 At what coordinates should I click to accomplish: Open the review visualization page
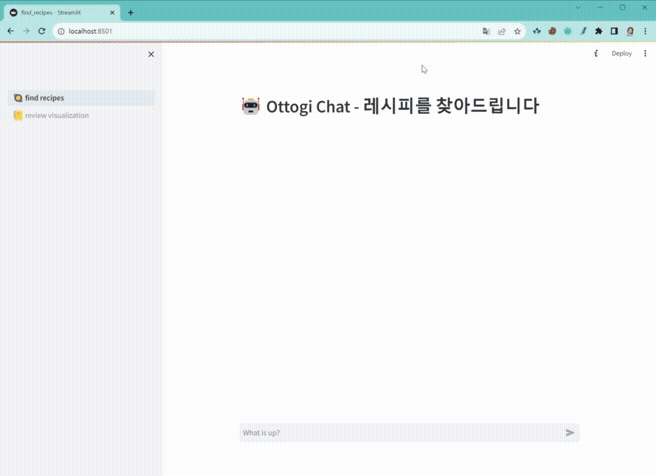point(81,115)
